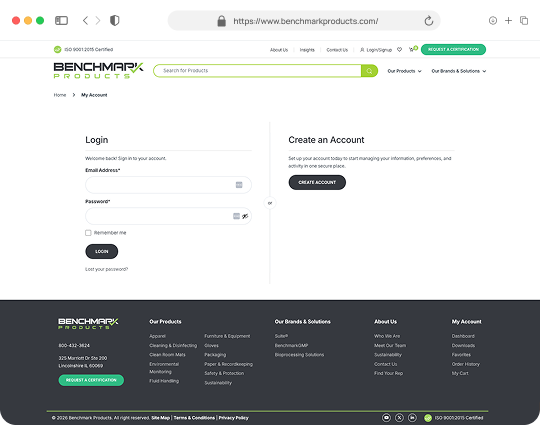The width and height of the screenshot is (540, 425).
Task: Check the Remember me checkbox
Action: tap(88, 233)
